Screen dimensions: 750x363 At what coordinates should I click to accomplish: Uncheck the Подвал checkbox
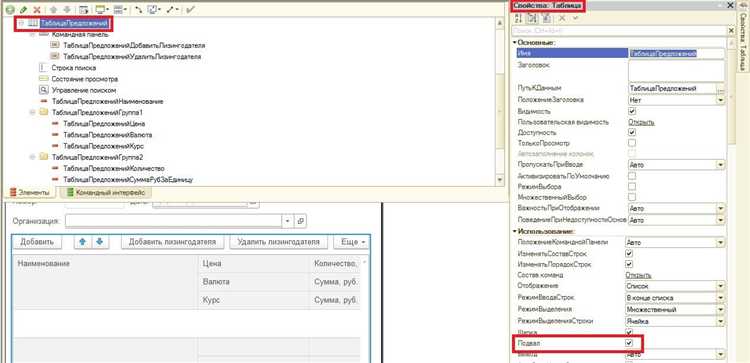click(629, 343)
